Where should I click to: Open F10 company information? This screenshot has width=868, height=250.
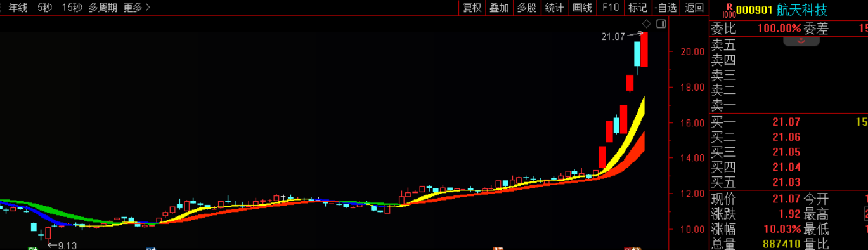pos(610,8)
